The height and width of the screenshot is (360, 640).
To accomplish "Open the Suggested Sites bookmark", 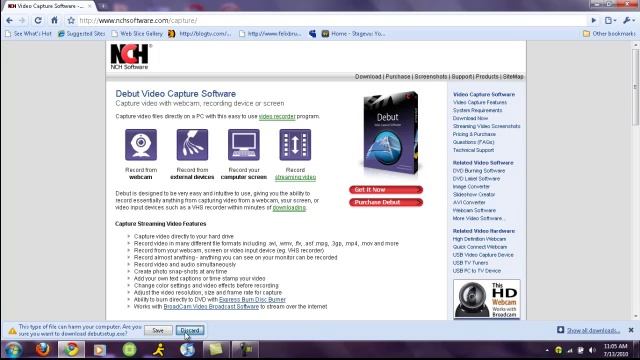I will [x=81, y=34].
